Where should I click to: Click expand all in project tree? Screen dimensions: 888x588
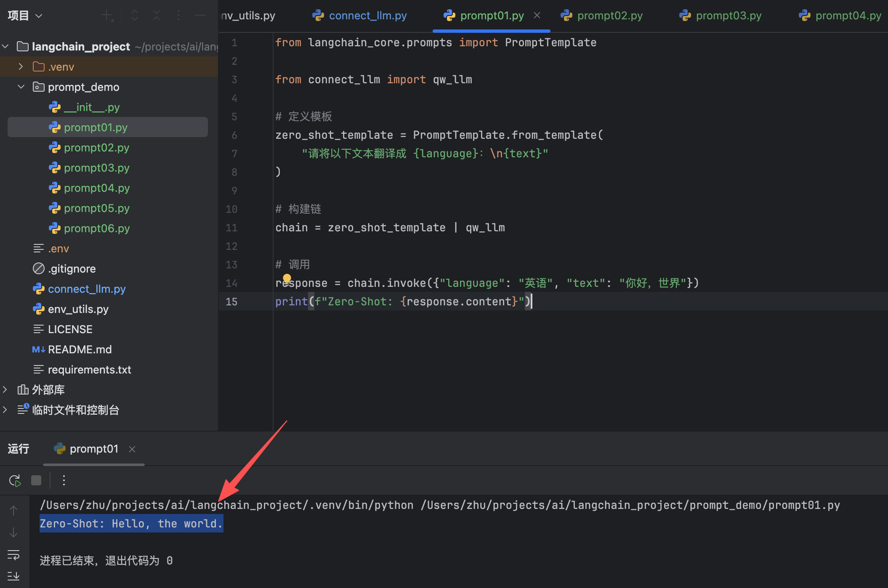coord(135,16)
